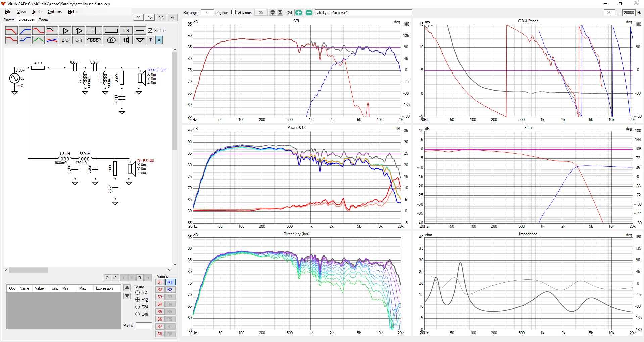The image size is (644, 342).
Task: Insert the green peak filter block
Action: click(38, 40)
